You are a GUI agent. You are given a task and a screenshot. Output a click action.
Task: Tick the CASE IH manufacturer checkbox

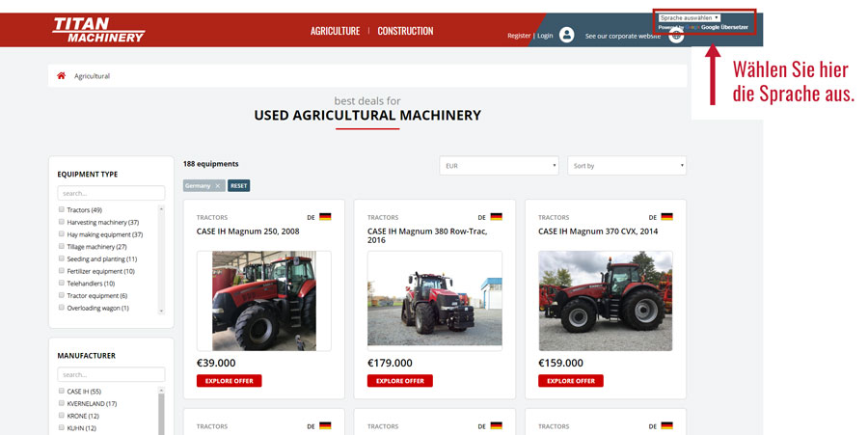(x=62, y=391)
